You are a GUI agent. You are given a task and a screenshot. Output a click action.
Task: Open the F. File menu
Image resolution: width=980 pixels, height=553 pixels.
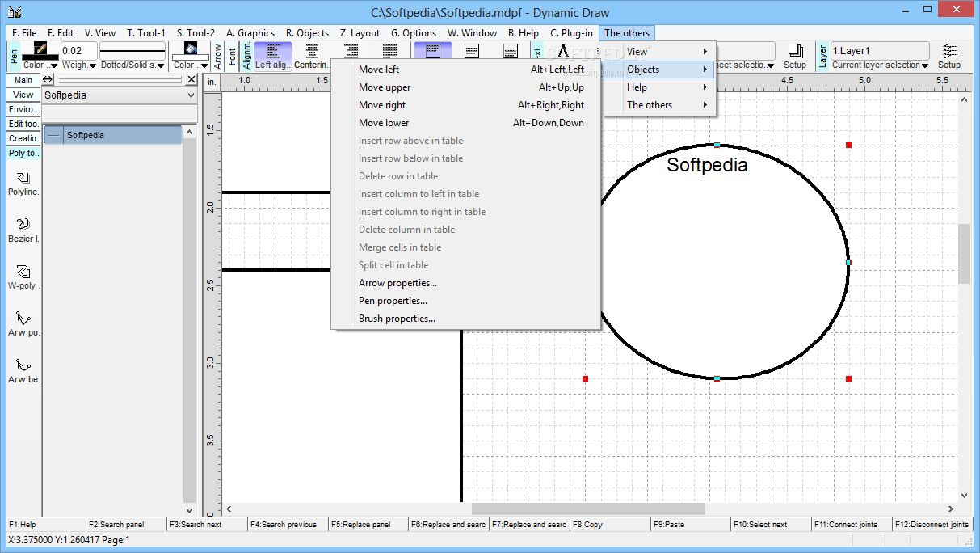(x=24, y=33)
